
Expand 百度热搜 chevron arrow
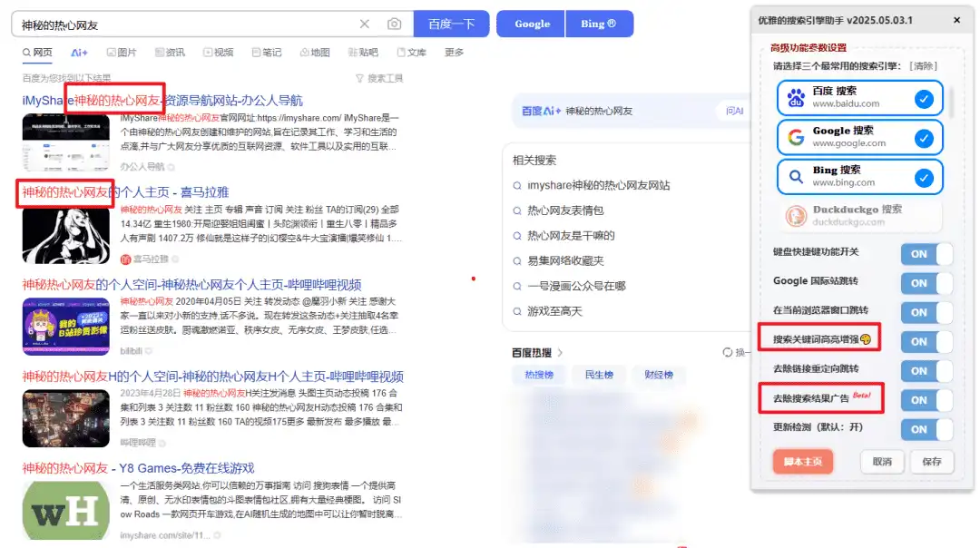pyautogui.click(x=560, y=353)
